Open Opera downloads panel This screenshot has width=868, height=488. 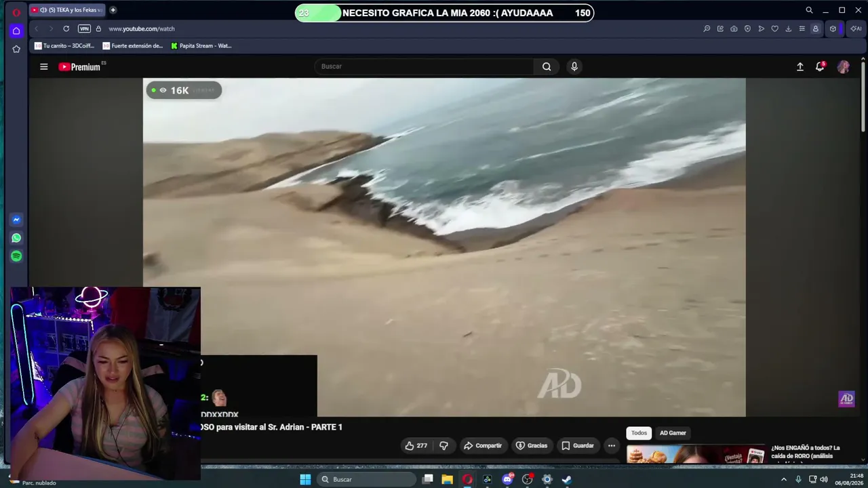click(x=788, y=28)
